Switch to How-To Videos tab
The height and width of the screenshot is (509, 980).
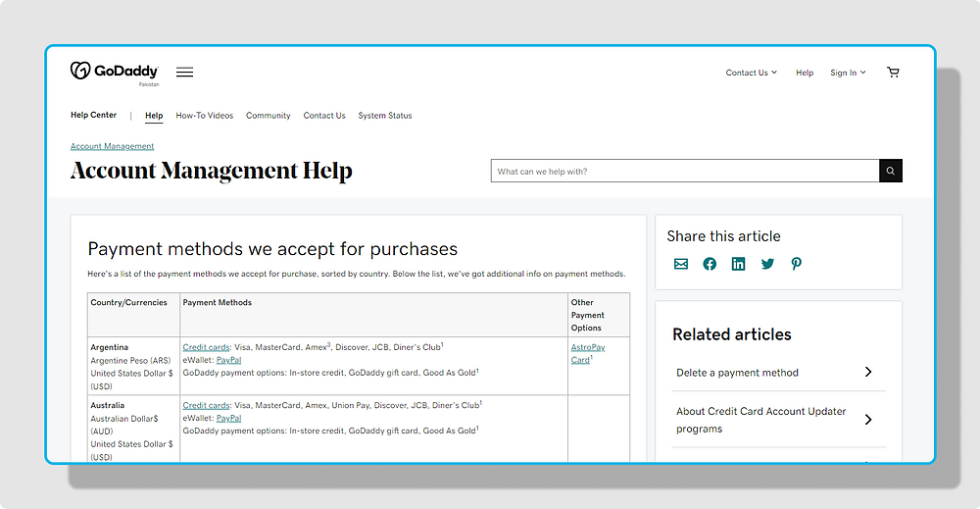point(205,116)
